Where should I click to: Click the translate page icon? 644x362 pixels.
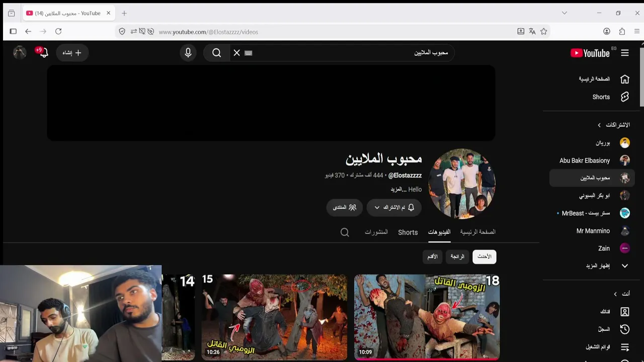[x=532, y=31]
